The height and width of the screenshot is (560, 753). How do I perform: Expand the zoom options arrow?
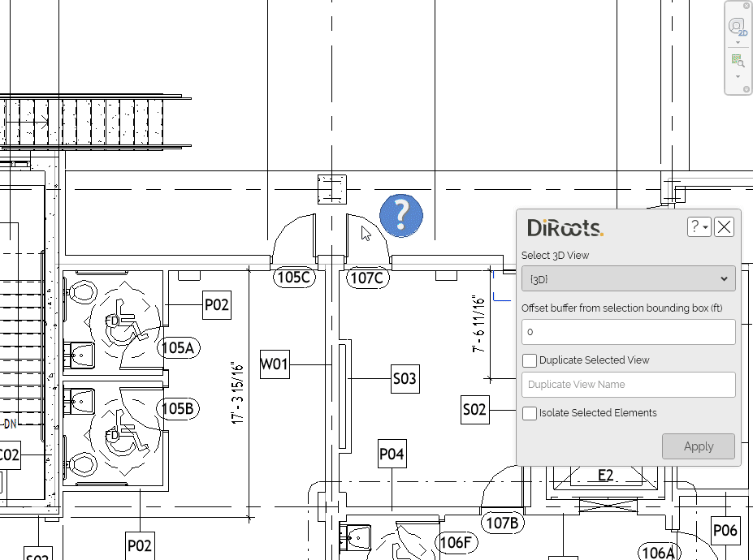click(738, 76)
